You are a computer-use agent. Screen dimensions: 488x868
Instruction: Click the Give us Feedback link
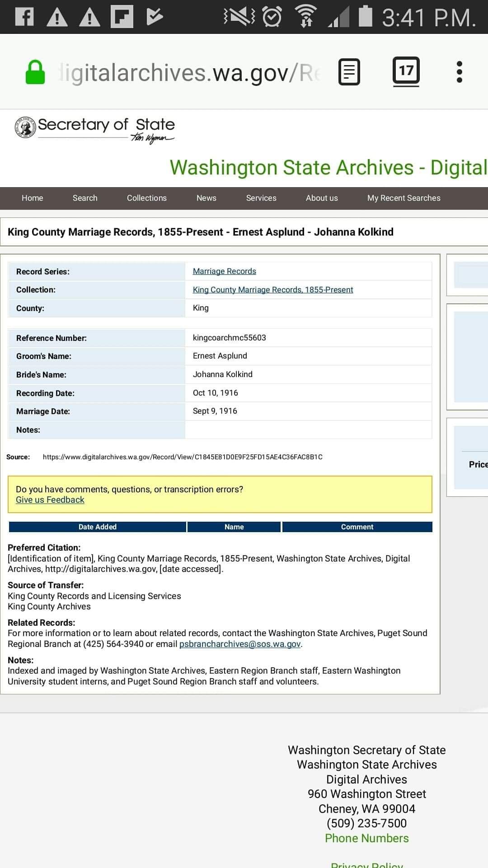pos(50,500)
